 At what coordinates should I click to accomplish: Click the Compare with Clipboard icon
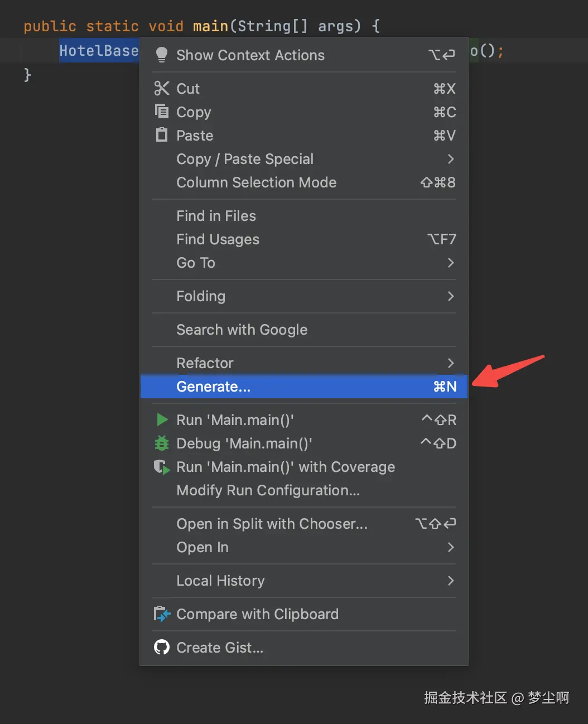click(x=162, y=614)
